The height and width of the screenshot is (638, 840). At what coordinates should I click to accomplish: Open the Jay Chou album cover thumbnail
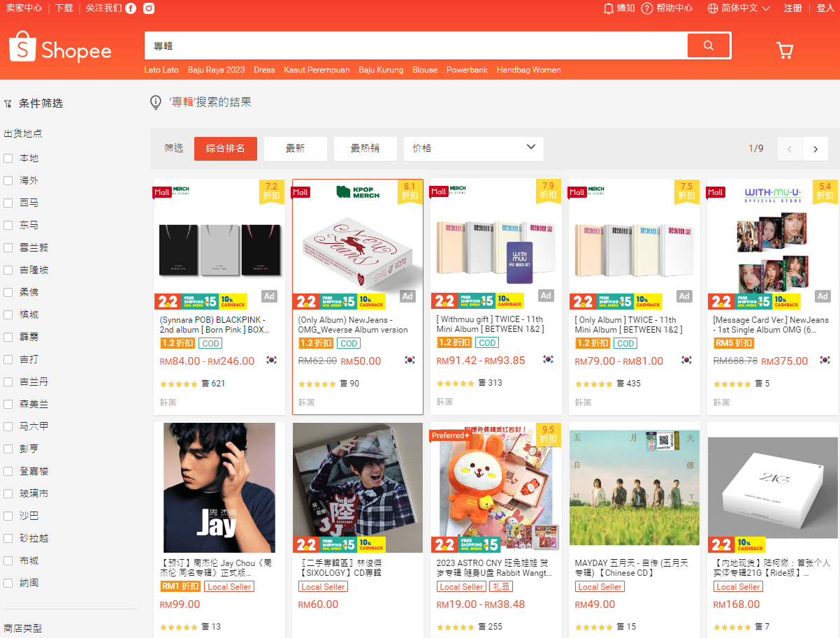tap(219, 488)
